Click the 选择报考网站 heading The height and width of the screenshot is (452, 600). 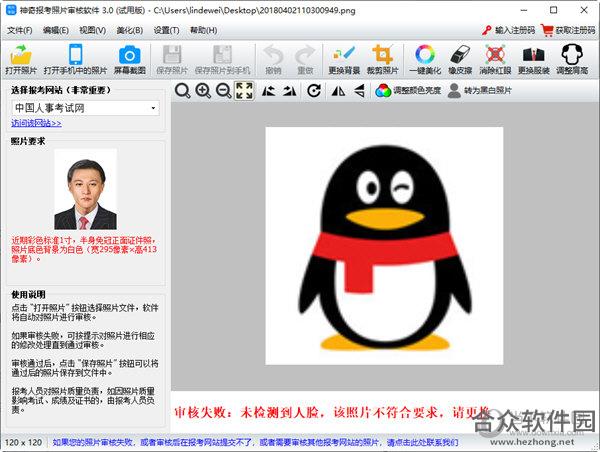61,90
